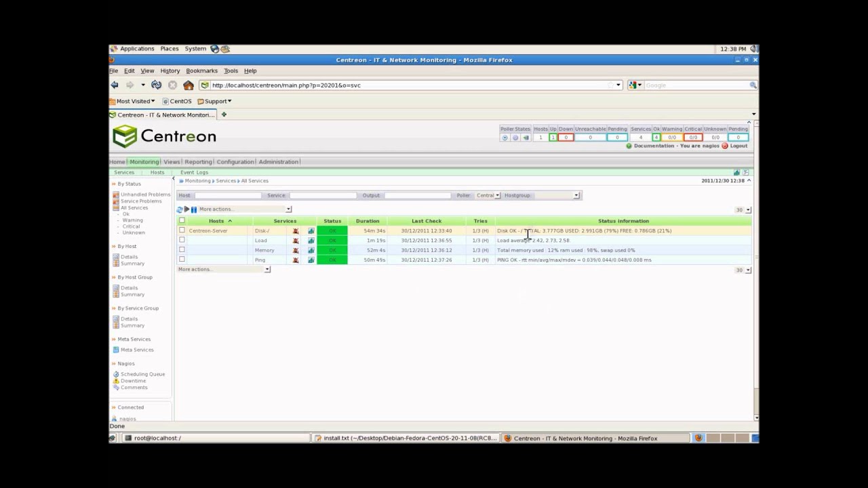Open bottom More actions dropdown
868x488 pixels.
(x=224, y=270)
